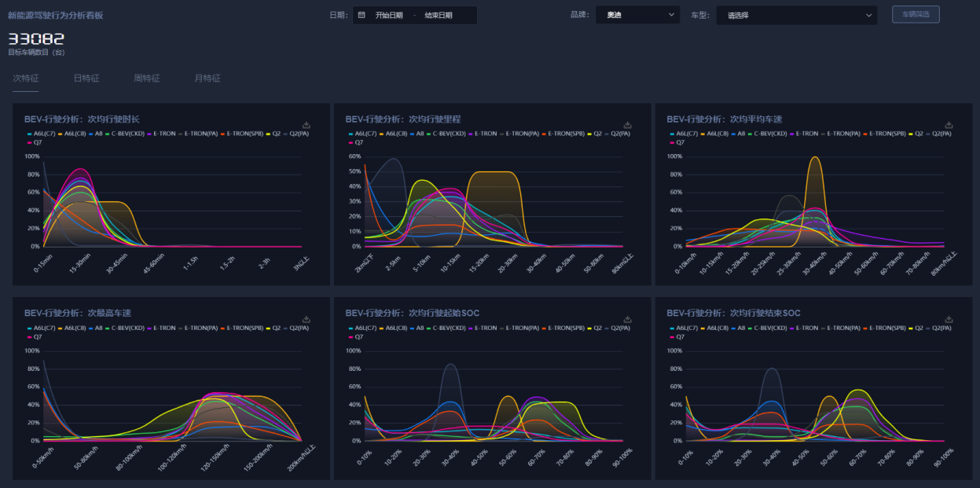Expand the 车型 model dropdown
This screenshot has width=980, height=488.
(x=795, y=15)
